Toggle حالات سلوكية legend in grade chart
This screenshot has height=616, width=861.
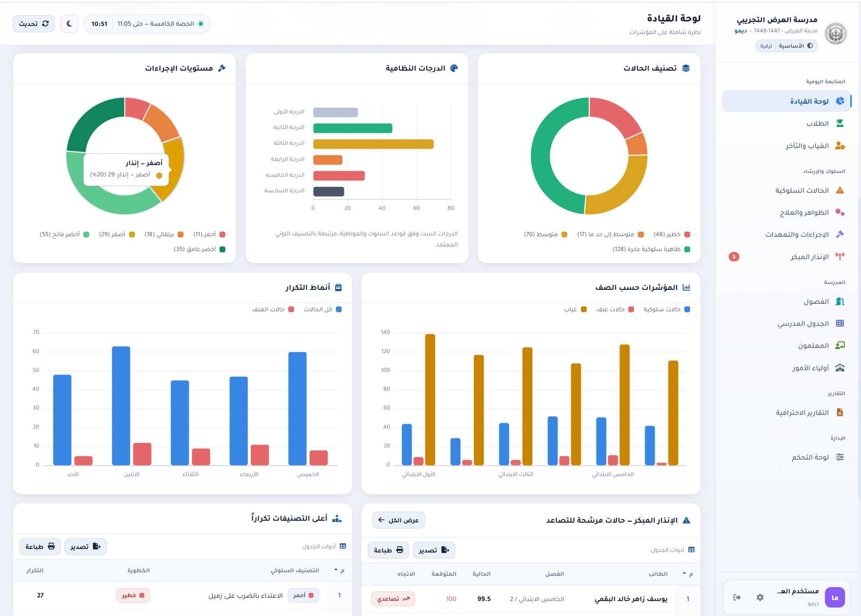(666, 309)
